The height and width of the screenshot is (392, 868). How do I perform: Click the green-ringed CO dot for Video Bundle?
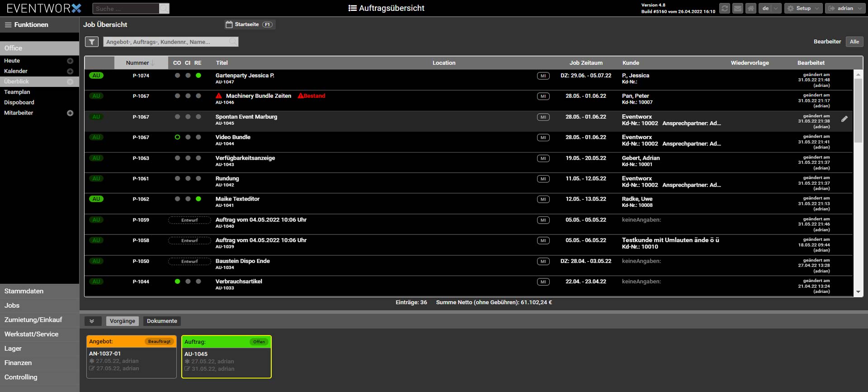(x=177, y=137)
